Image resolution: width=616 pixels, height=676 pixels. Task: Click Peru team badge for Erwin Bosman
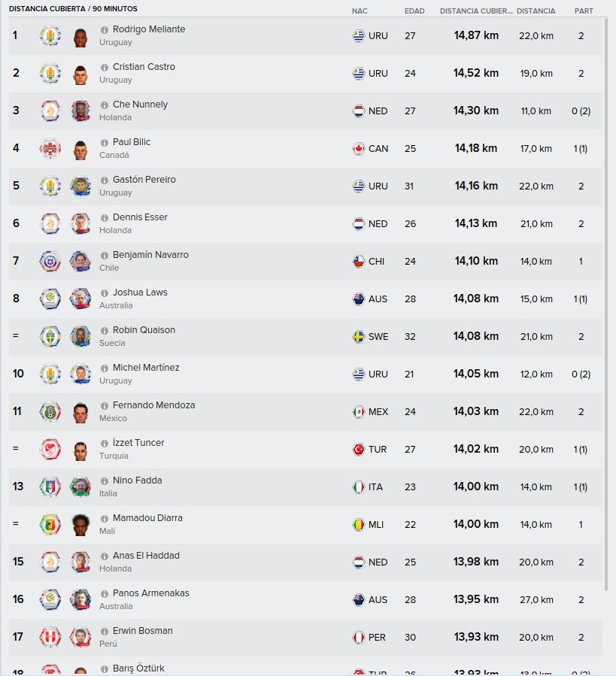[x=50, y=637]
